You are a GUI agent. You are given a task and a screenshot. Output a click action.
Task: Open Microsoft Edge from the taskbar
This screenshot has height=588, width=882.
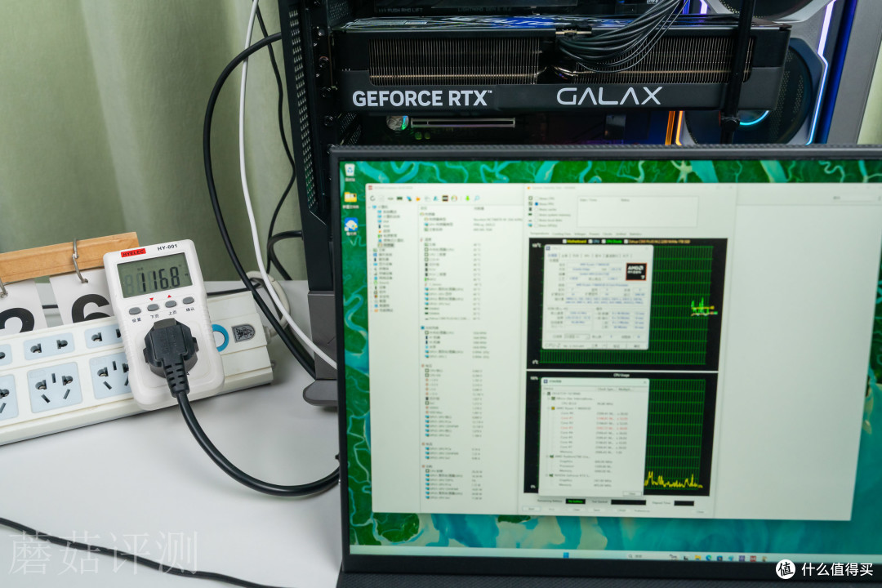pyautogui.click(x=708, y=557)
